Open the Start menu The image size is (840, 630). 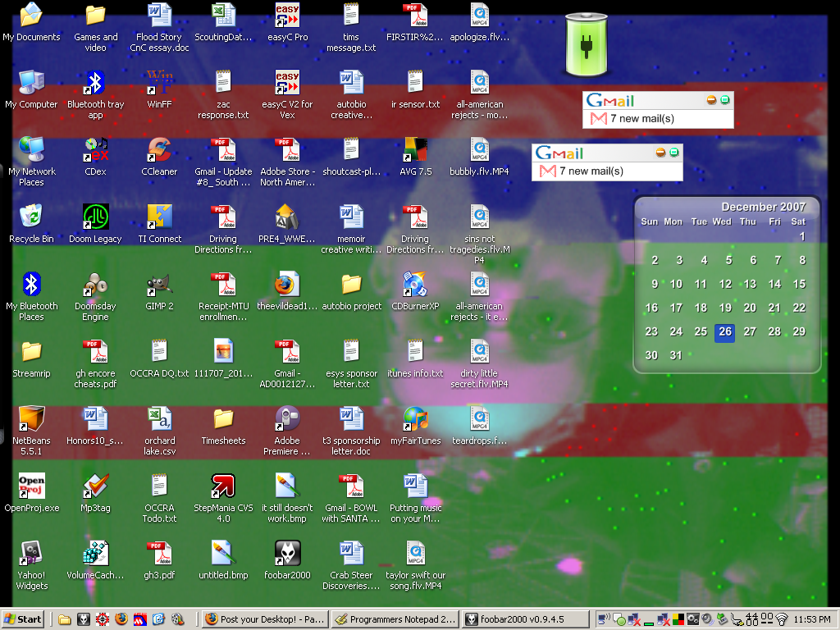(x=23, y=619)
